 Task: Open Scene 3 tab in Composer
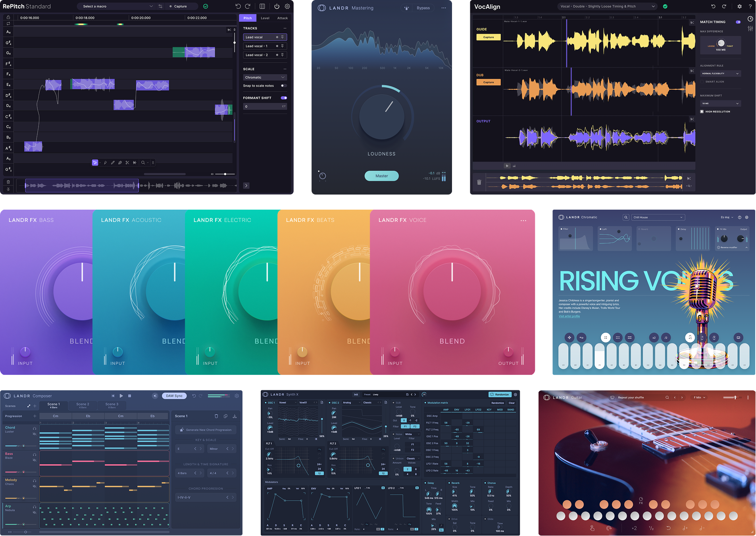112,405
